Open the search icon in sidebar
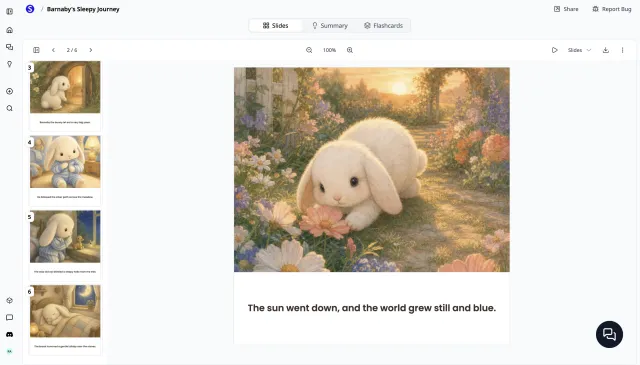The height and width of the screenshot is (365, 640). coord(9,108)
